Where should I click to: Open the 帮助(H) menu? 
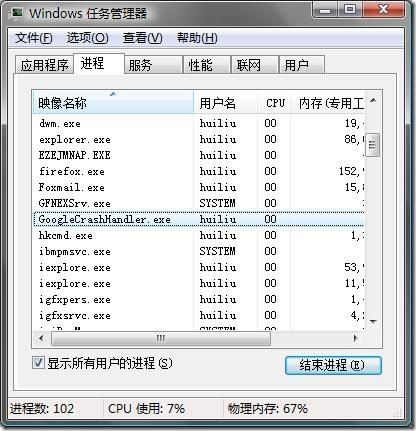(x=197, y=38)
